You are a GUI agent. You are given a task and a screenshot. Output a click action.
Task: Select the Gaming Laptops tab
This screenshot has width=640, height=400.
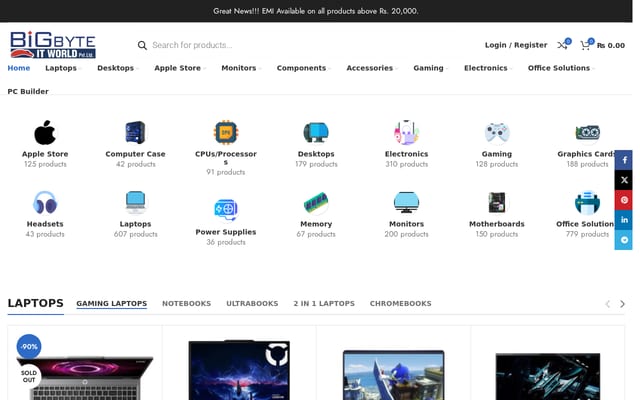pyautogui.click(x=111, y=304)
